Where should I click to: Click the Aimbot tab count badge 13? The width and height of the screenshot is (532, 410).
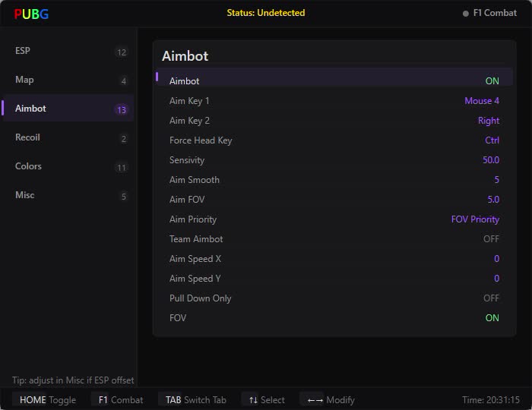[122, 110]
